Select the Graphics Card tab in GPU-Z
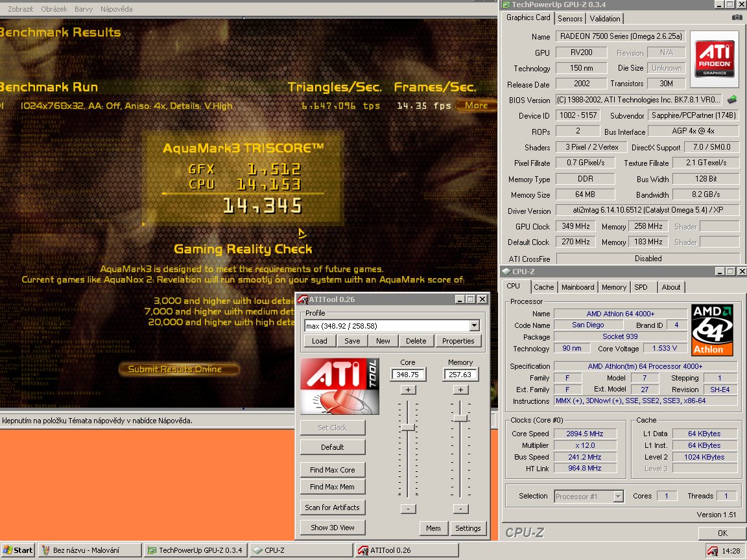Screen dimensions: 747x560 [528, 17]
